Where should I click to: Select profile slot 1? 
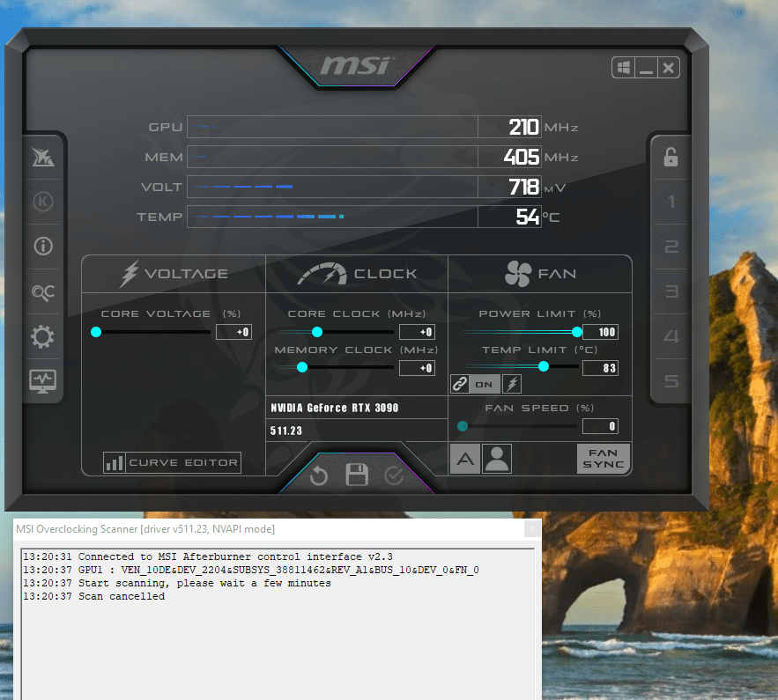pyautogui.click(x=671, y=202)
